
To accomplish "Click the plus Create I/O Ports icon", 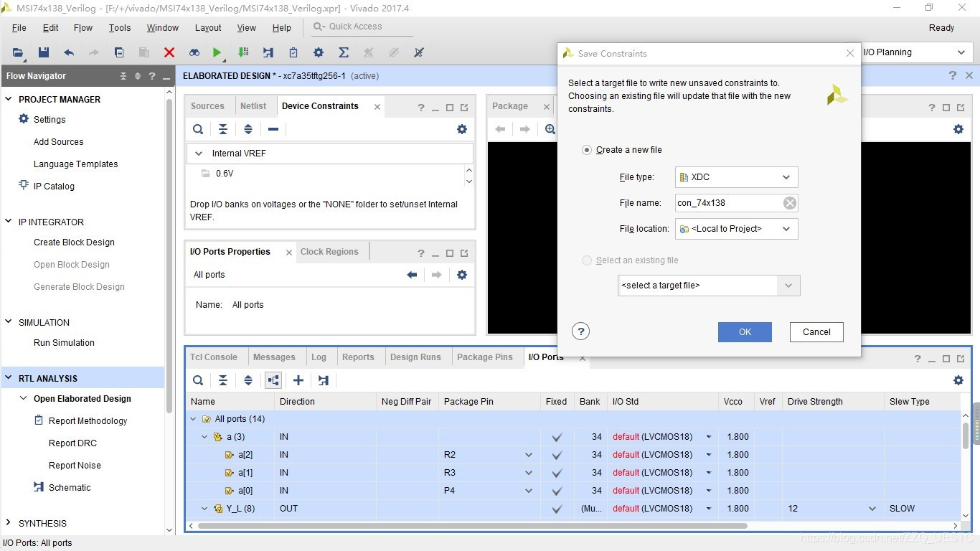I will (x=298, y=380).
